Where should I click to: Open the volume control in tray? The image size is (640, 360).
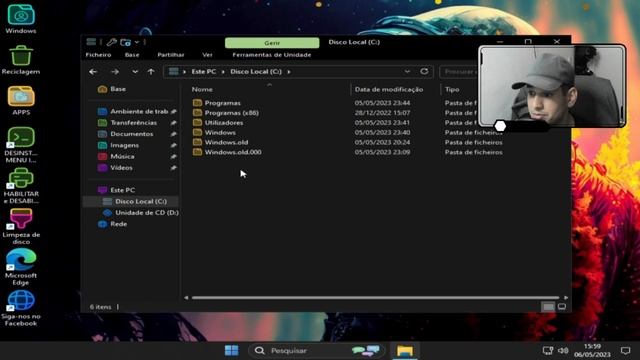tap(563, 351)
